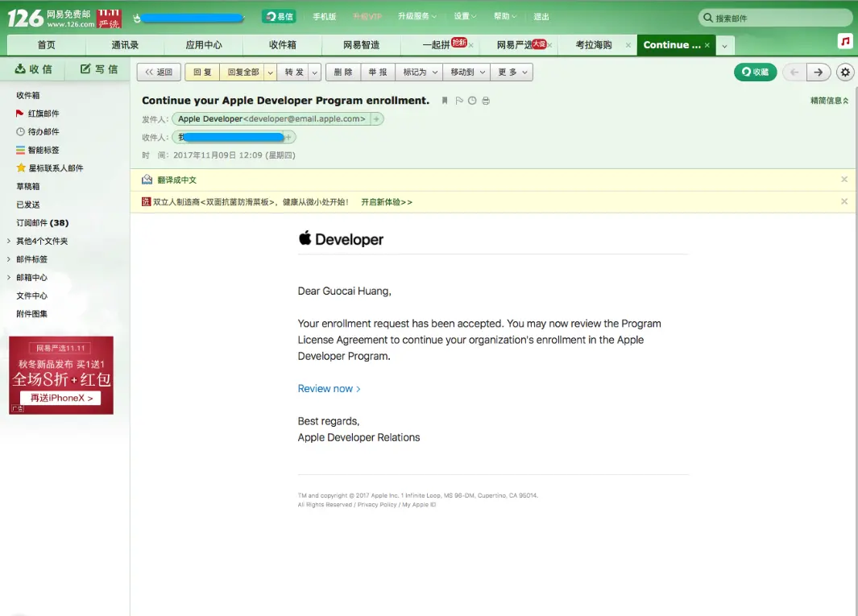
Task: Click the 举报 report button
Action: 378,72
